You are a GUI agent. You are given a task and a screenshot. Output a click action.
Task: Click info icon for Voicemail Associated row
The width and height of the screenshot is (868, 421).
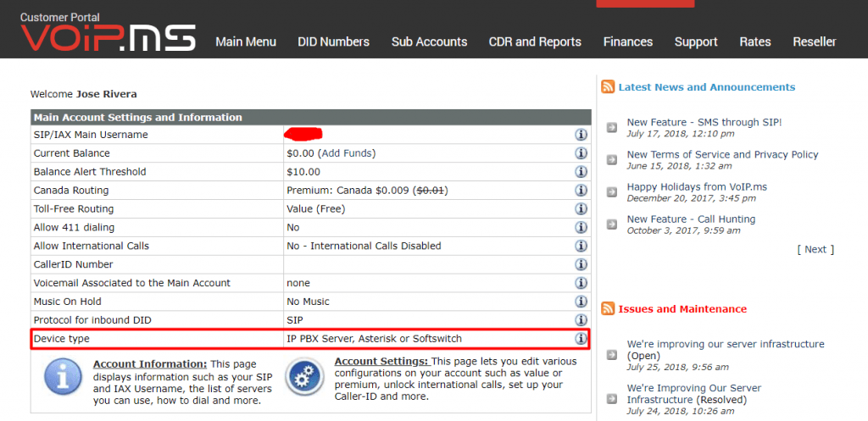click(581, 283)
